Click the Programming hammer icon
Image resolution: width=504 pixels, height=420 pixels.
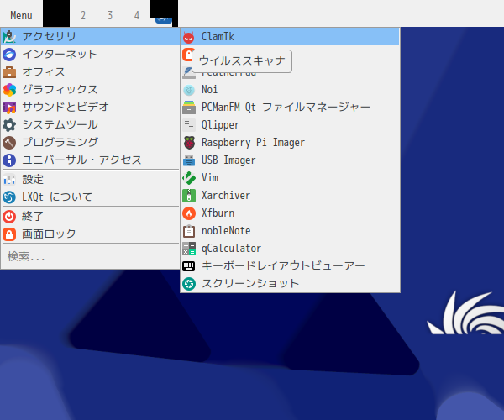[x=9, y=143]
